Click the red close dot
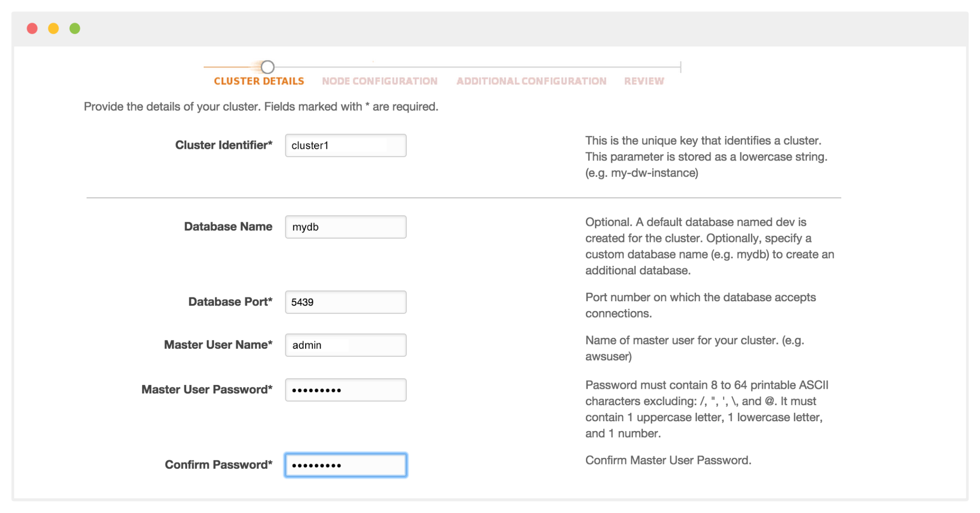Viewport: 980px width, 513px height. (x=32, y=28)
